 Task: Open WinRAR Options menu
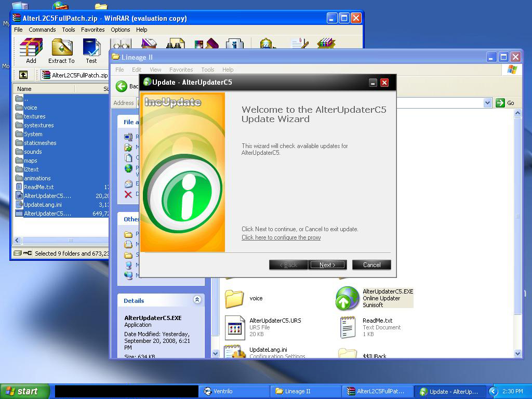pyautogui.click(x=121, y=30)
